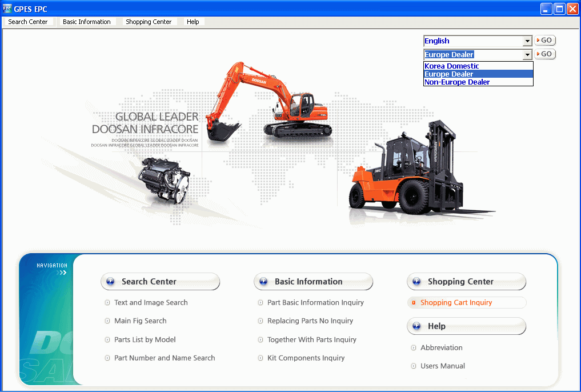Click blue arrow icon on Shopping Center button
Image resolution: width=581 pixels, height=392 pixels.
416,282
